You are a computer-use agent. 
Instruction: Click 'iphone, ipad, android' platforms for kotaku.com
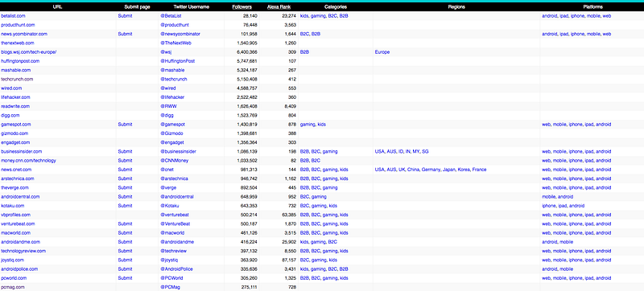563,205
